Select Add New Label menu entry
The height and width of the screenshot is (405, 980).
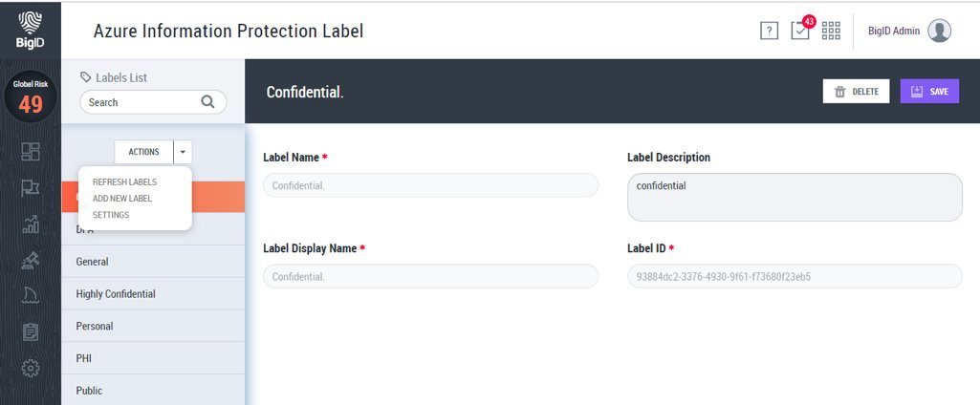click(x=122, y=199)
